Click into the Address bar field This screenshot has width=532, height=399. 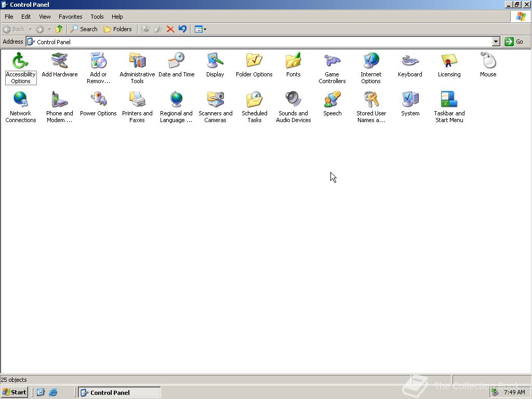coord(259,42)
